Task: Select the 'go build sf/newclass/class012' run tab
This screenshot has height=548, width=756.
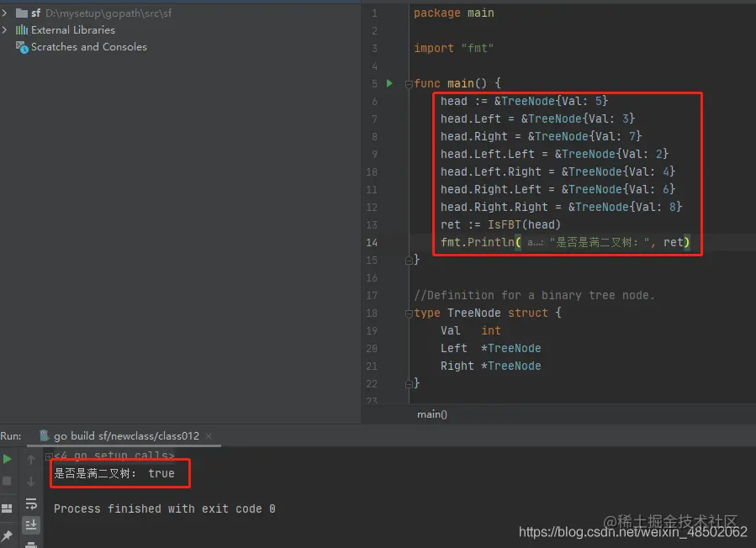Action: [x=126, y=435]
